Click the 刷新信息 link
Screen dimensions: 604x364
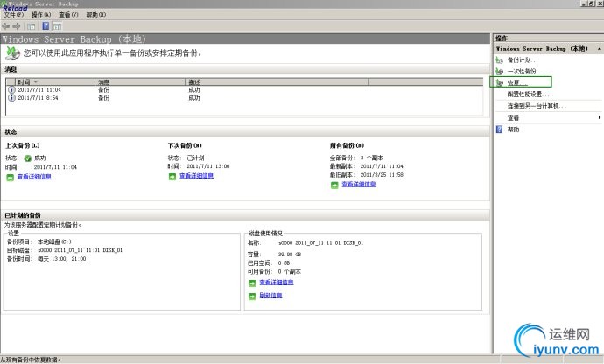(x=270, y=296)
